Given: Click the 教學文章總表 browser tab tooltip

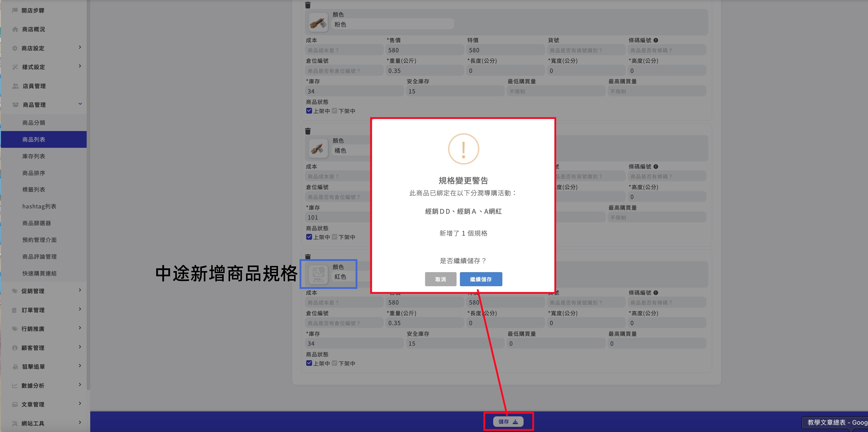Looking at the screenshot, I should click(835, 423).
